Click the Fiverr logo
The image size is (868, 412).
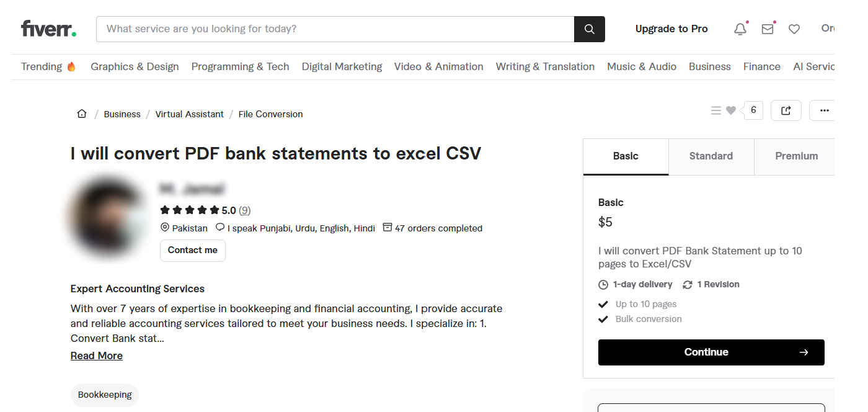48,27
